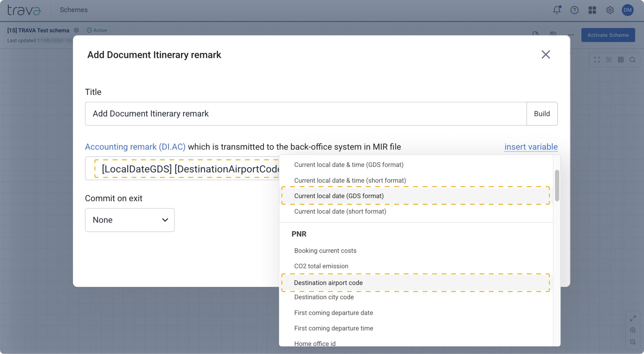The height and width of the screenshot is (354, 644).
Task: Open the canvas search magnifier
Action: (x=632, y=60)
